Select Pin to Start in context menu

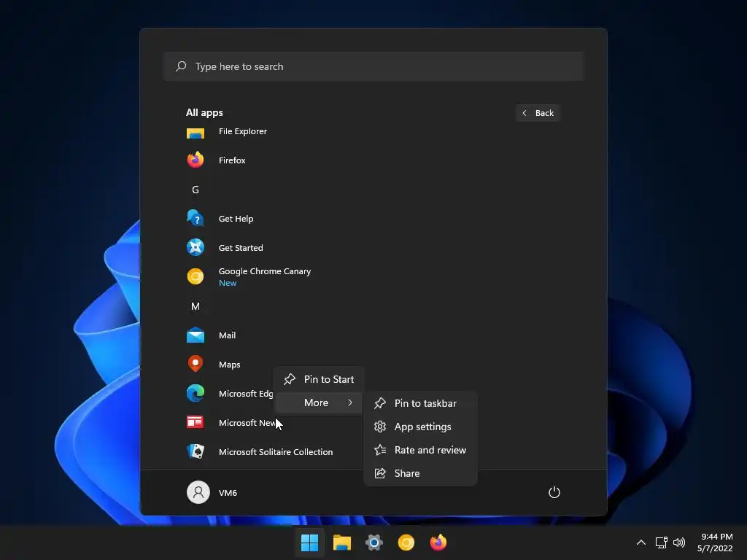click(319, 379)
